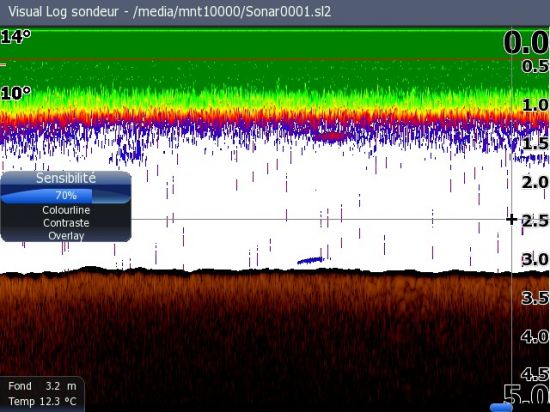The width and height of the screenshot is (550, 412).
Task: Click the Sensibilité panel header
Action: coord(66,178)
